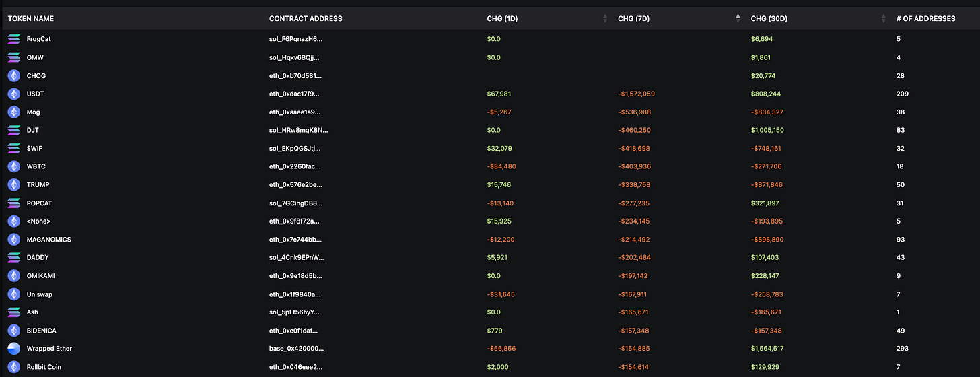Click the Ethereum icon next to OMIKAMI
The width and height of the screenshot is (980, 377).
13,275
